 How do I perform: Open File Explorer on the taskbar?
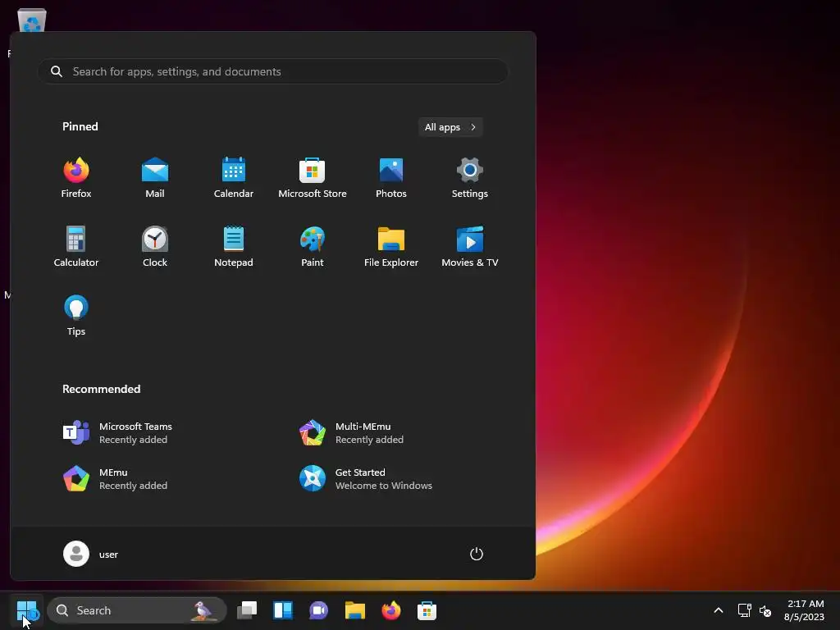[x=354, y=610]
